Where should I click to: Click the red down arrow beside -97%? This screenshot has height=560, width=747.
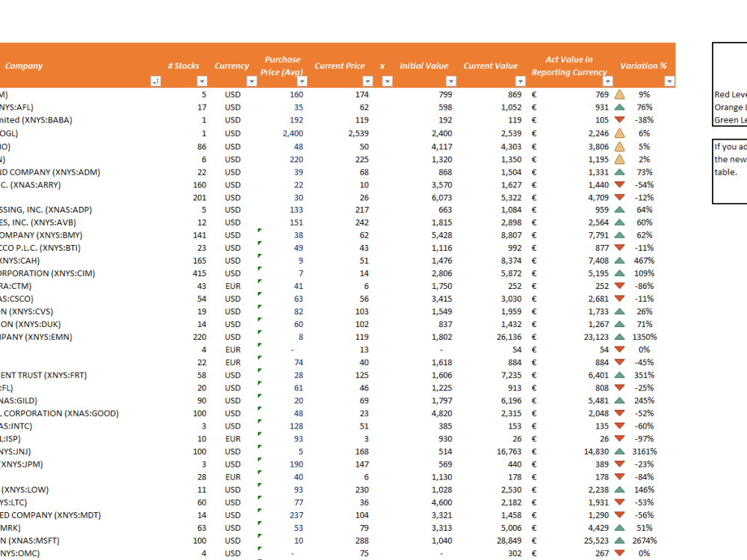tap(619, 438)
